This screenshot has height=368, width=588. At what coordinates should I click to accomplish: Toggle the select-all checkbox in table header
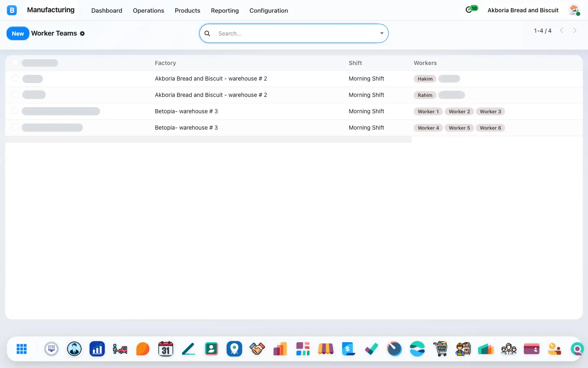(15, 63)
